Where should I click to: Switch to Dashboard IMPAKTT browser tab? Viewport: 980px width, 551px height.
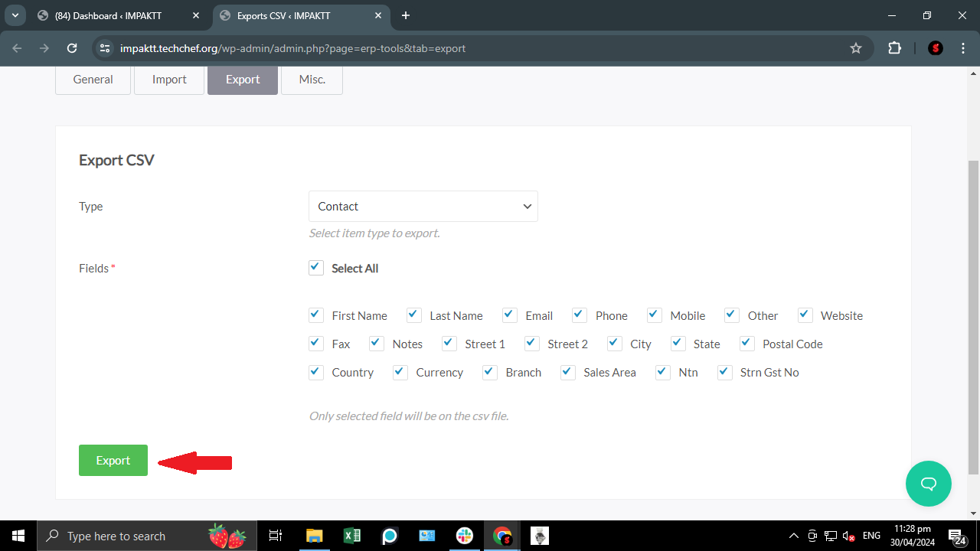[118, 15]
